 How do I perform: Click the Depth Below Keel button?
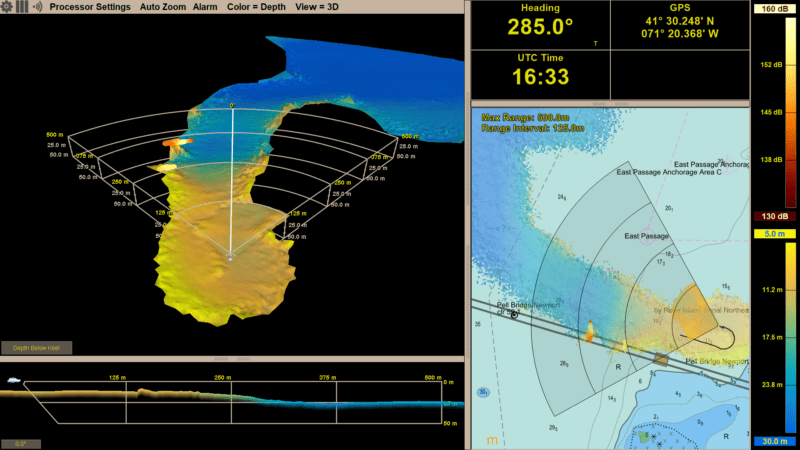click(x=36, y=348)
